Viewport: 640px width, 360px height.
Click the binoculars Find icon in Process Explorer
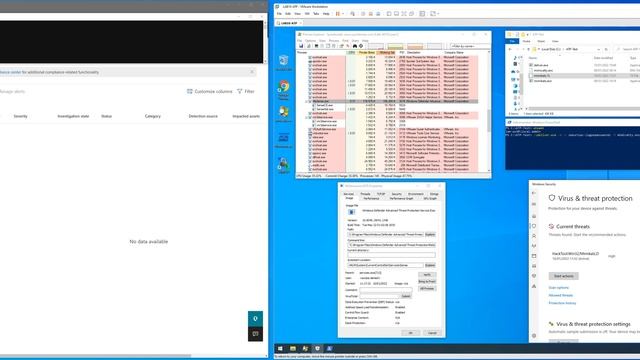click(355, 46)
